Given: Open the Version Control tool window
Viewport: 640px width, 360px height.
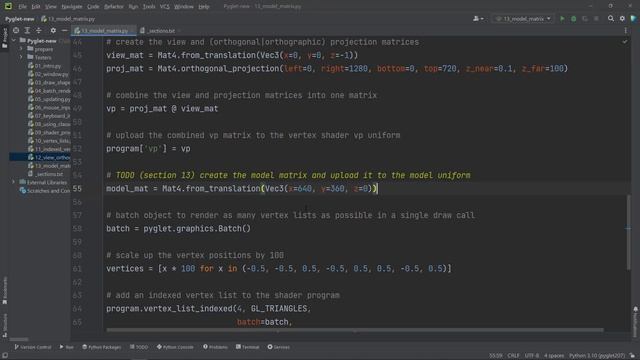Looking at the screenshot, I should pyautogui.click(x=33, y=347).
